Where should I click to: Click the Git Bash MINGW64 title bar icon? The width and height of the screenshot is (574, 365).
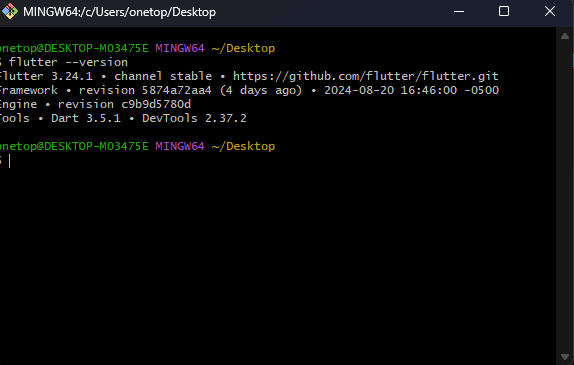pos(10,11)
